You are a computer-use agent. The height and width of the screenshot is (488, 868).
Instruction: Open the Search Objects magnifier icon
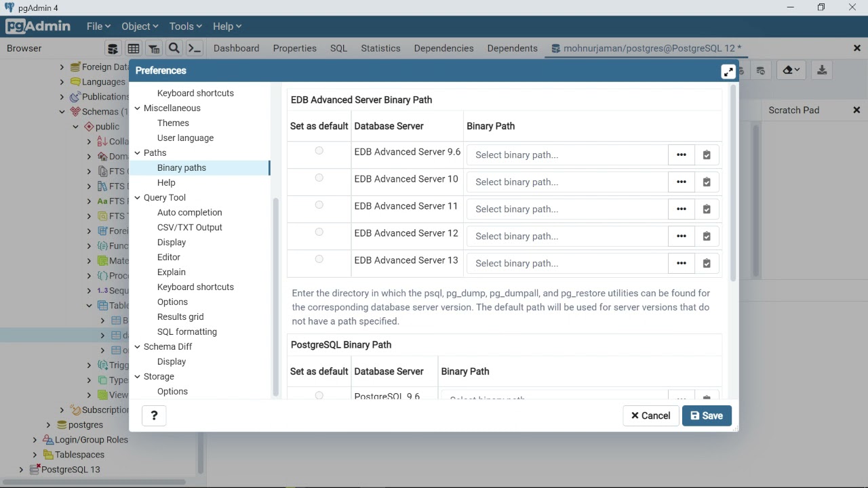pyautogui.click(x=174, y=48)
